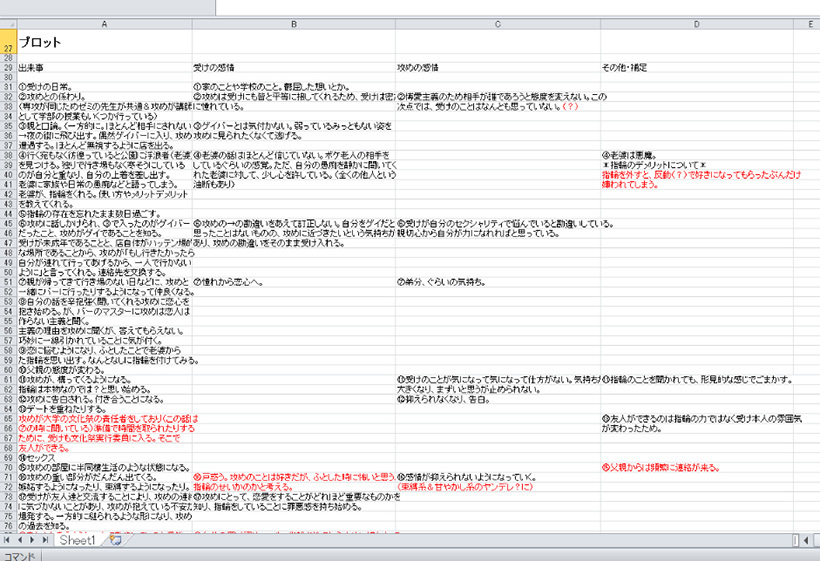The width and height of the screenshot is (820, 561).
Task: Click the formula bar input area
Action: [x=518, y=7]
